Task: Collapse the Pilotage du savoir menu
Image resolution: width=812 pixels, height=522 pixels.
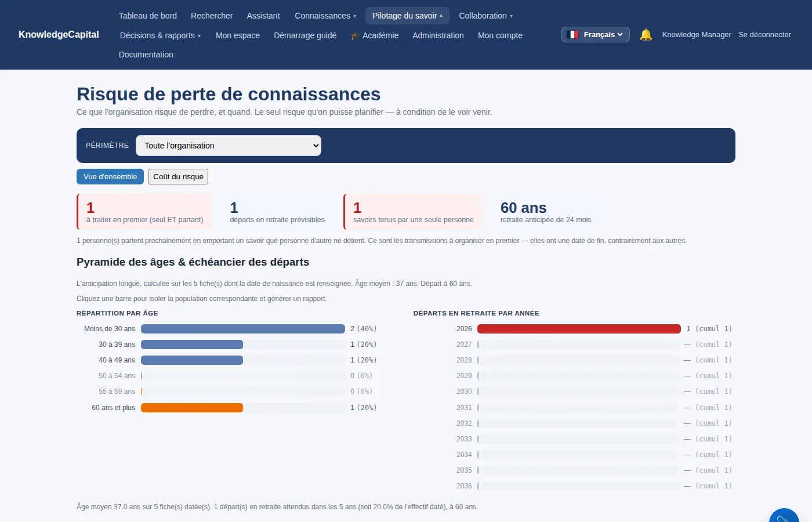Action: click(x=407, y=16)
